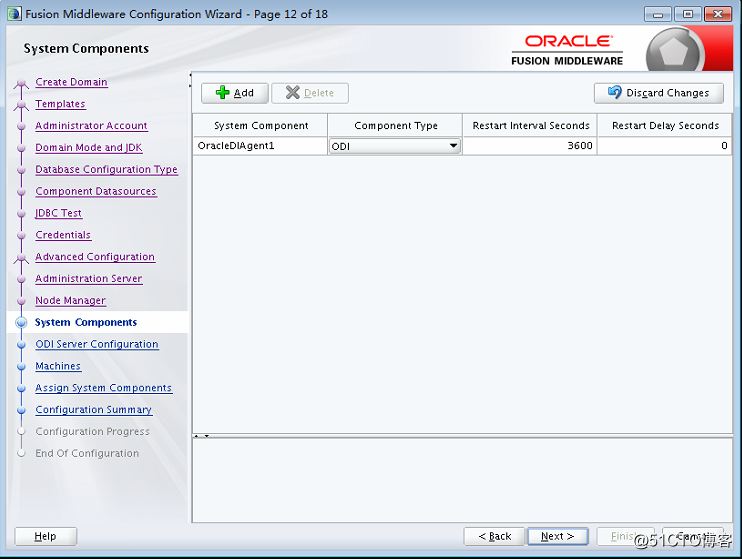742x559 pixels.
Task: Click the Component Type column header
Action: (395, 125)
